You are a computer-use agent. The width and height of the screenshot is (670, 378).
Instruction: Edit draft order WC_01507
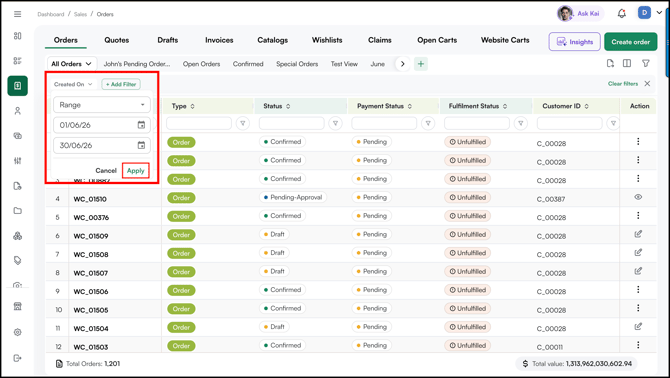tap(638, 271)
